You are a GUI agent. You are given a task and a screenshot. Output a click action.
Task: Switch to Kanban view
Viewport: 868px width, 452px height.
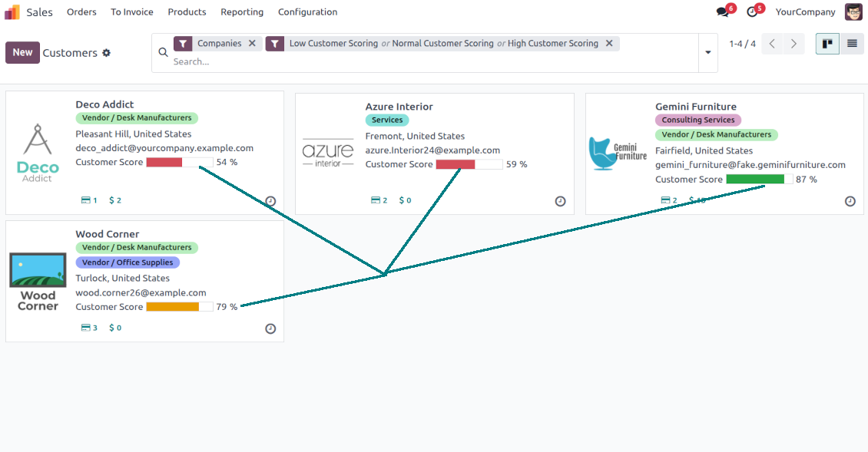point(827,44)
